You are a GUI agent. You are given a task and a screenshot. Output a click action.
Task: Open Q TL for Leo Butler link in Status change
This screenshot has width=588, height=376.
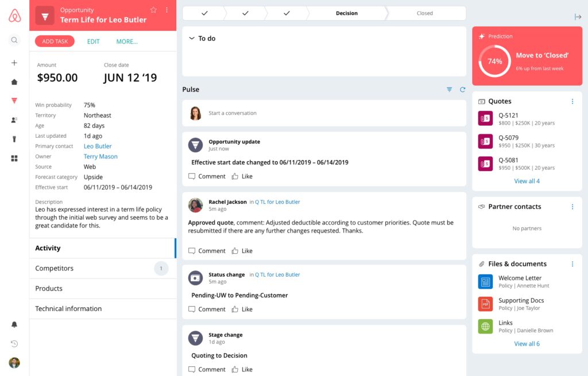click(x=277, y=274)
